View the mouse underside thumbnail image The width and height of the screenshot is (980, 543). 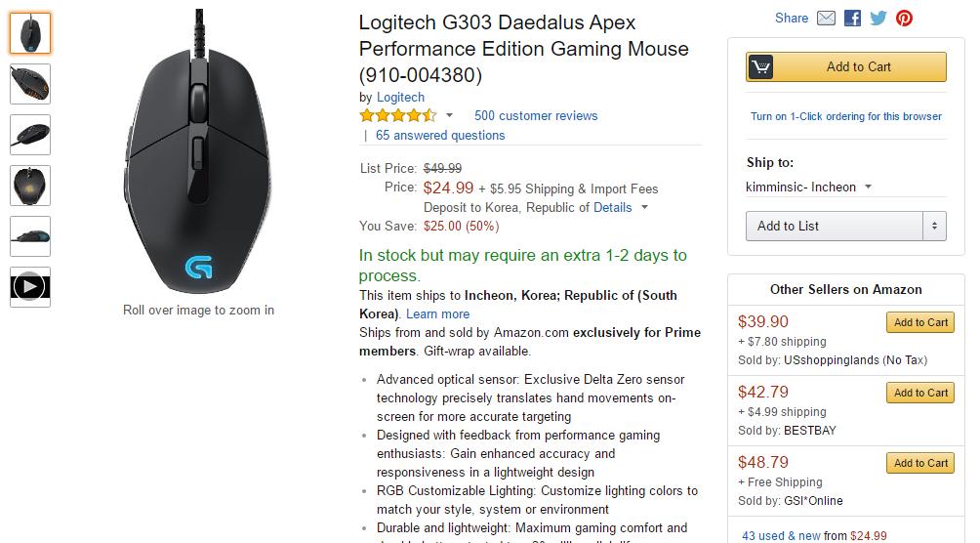pyautogui.click(x=30, y=186)
